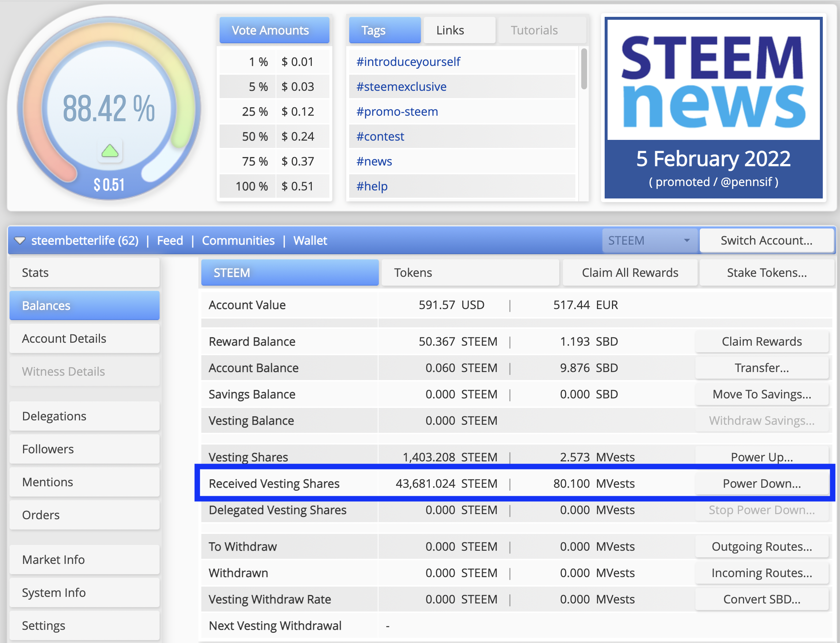Open Incoming Routes dialog
Image resolution: width=840 pixels, height=643 pixels.
tap(762, 573)
